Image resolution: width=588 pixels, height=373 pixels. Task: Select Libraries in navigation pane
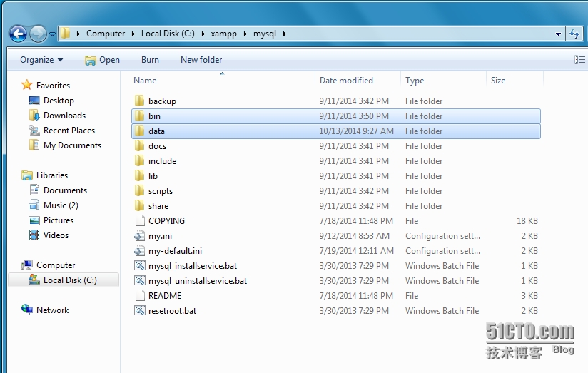pos(45,175)
